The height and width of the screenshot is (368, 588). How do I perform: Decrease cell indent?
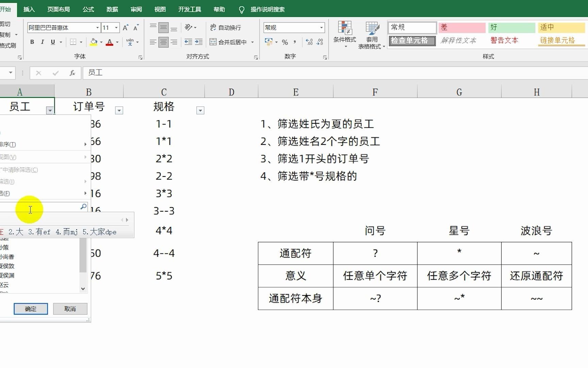pos(188,42)
